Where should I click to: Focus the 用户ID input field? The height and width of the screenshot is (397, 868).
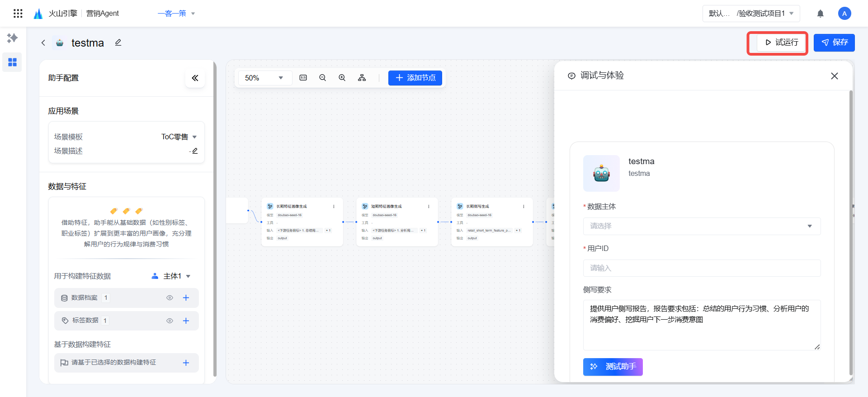click(x=702, y=268)
